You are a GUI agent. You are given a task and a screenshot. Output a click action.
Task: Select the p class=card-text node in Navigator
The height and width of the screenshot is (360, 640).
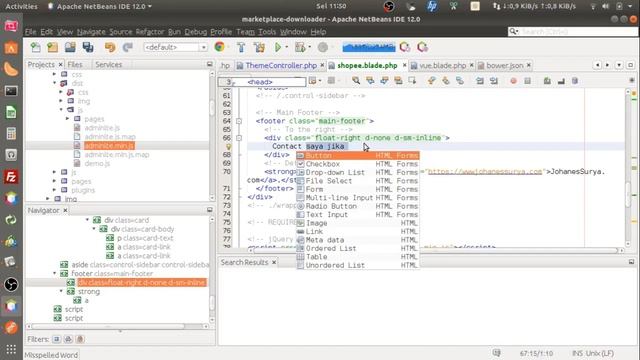145,238
